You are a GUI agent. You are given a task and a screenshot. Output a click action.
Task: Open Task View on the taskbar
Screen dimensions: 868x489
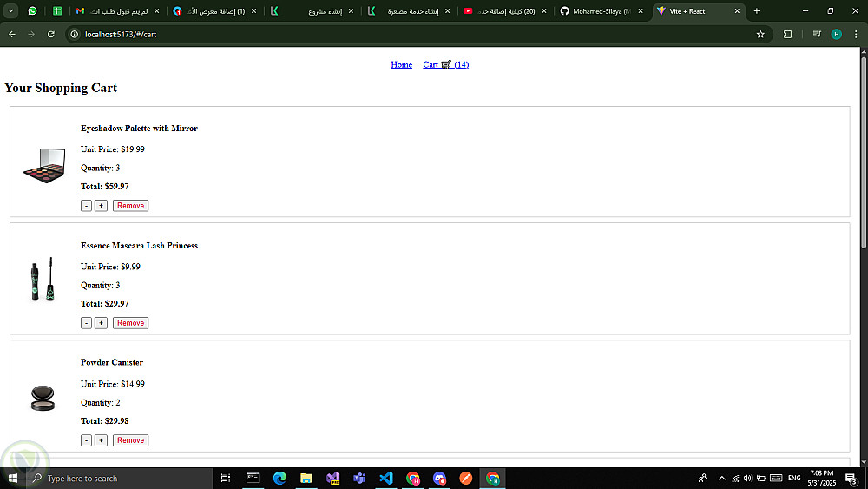tap(226, 478)
